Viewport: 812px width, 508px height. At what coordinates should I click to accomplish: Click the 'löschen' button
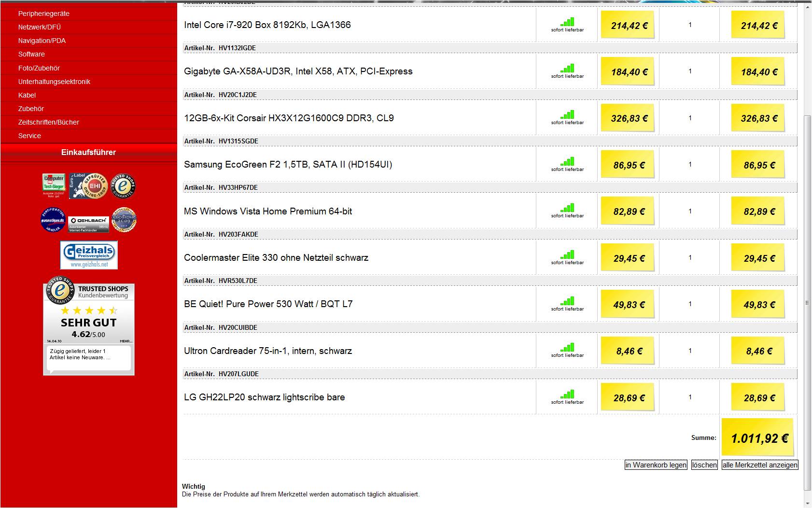pyautogui.click(x=704, y=465)
